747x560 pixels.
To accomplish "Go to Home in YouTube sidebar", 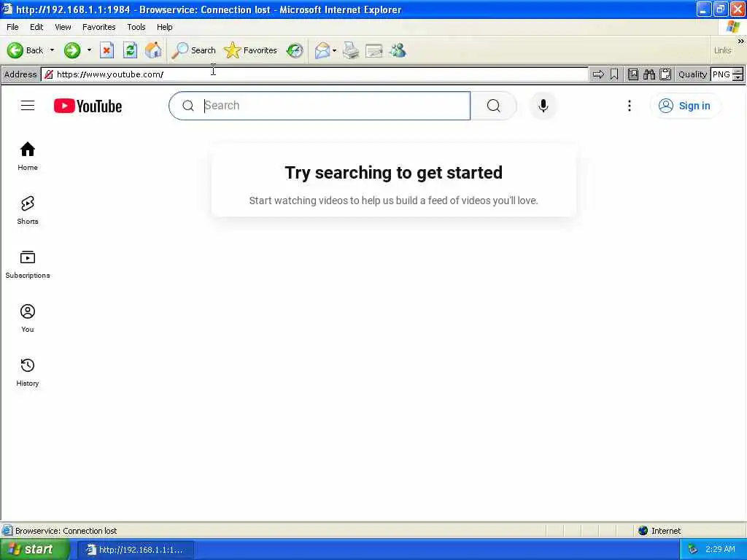I will point(28,156).
